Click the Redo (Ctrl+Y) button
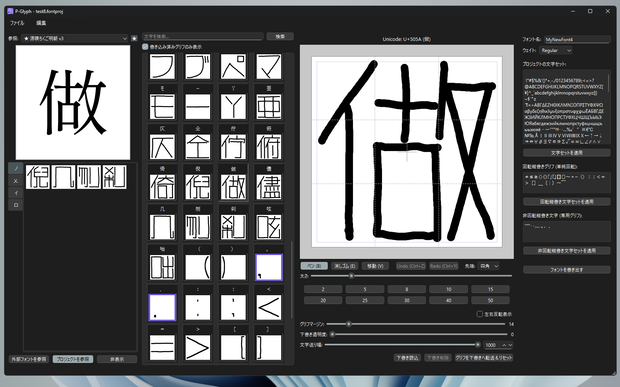The image size is (620, 387). 444,266
